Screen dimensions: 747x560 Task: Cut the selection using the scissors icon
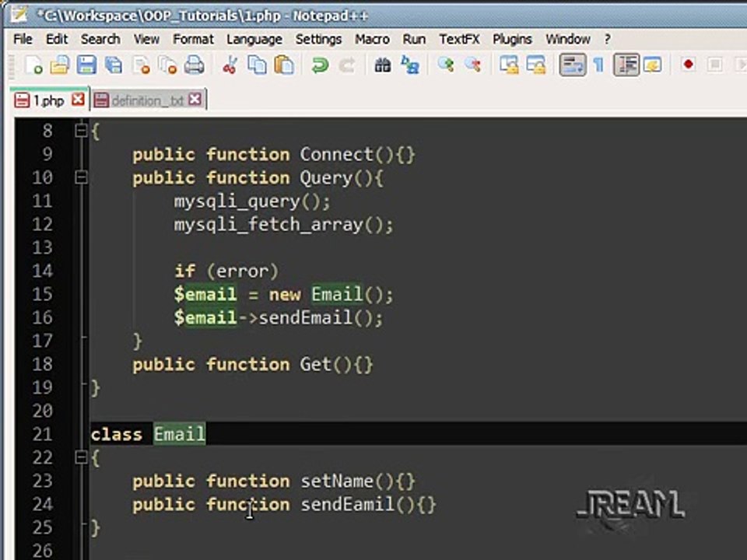[230, 65]
